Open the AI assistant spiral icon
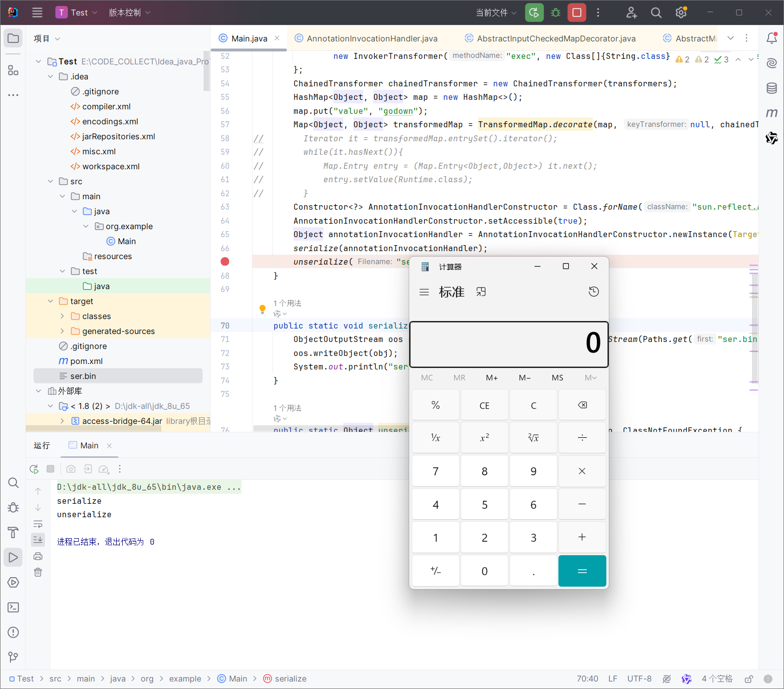Viewport: 784px width, 689px height. [772, 63]
